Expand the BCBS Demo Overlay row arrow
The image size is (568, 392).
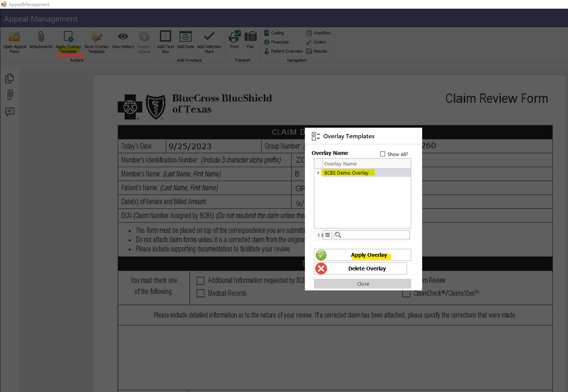(x=318, y=173)
